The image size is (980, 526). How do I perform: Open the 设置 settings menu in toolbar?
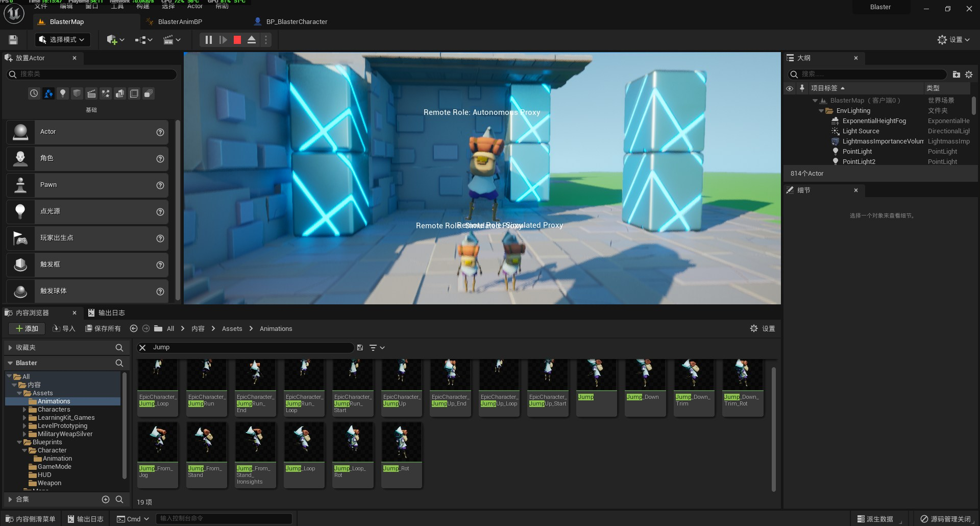pyautogui.click(x=953, y=40)
